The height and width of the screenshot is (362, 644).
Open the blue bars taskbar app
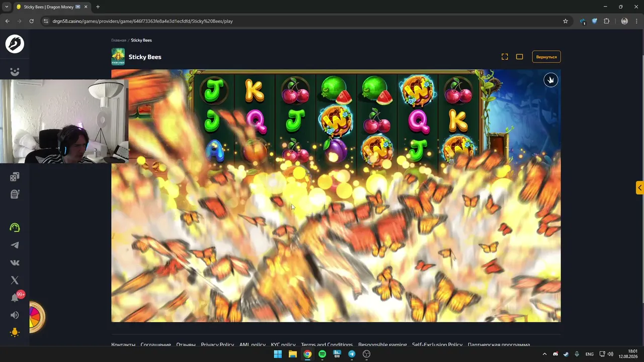point(337,354)
